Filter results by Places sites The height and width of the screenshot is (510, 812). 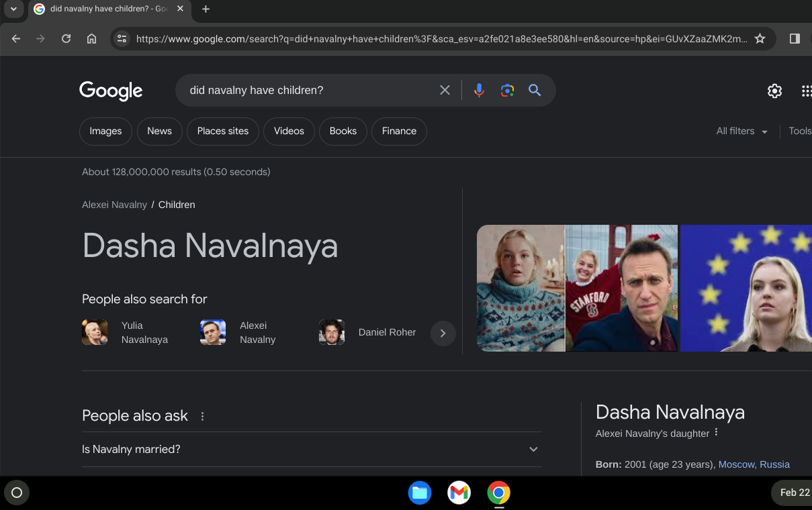(223, 131)
